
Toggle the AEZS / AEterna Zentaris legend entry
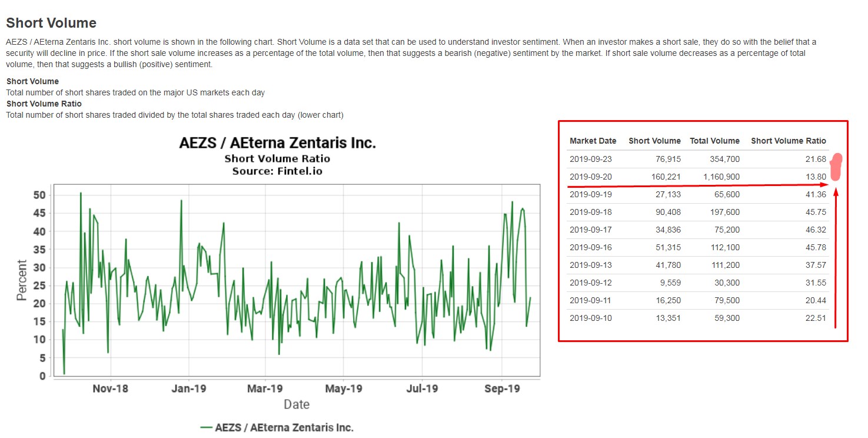point(284,427)
